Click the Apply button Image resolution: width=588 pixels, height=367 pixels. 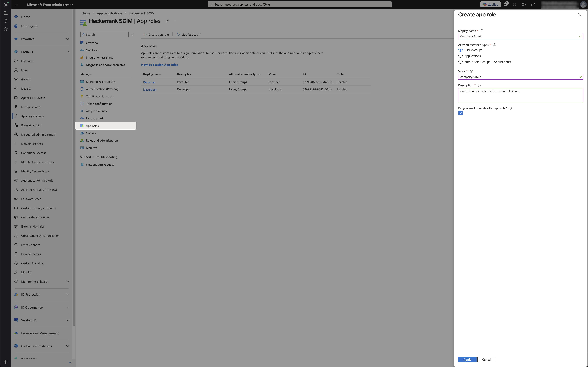tap(467, 360)
